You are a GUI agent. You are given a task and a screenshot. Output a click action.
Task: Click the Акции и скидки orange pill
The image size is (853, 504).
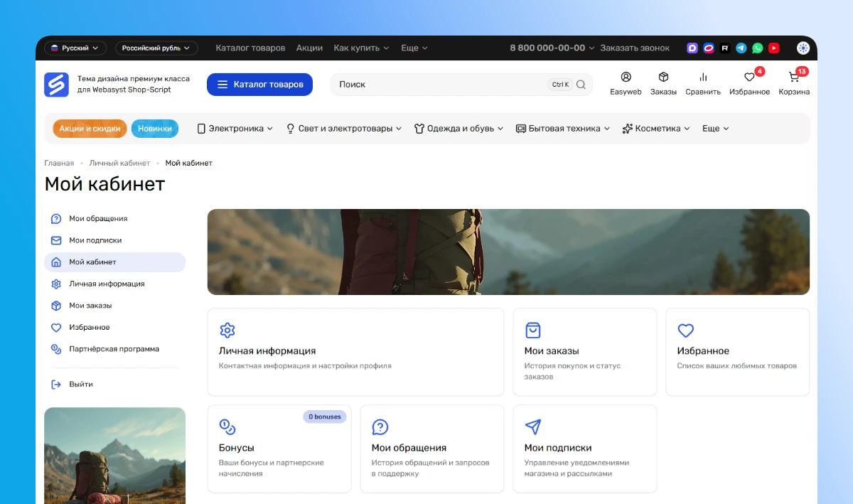pos(90,129)
